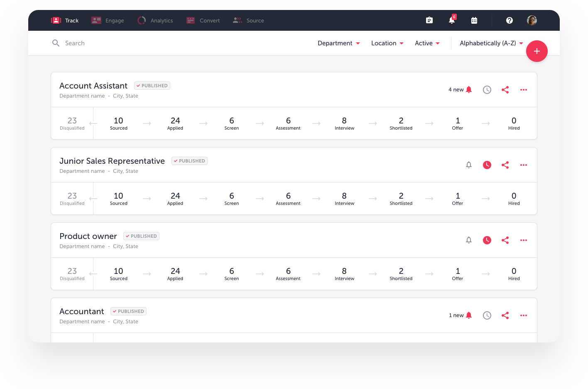This screenshot has height=389, width=588.
Task: Click the red clock icon on Product owner
Action: point(487,240)
